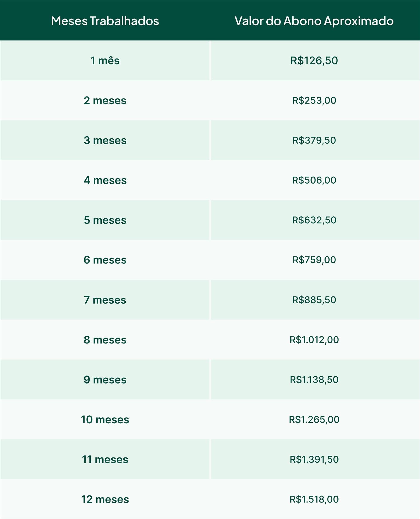Click the "Valor do Abono Aproximado" header

[314, 21]
